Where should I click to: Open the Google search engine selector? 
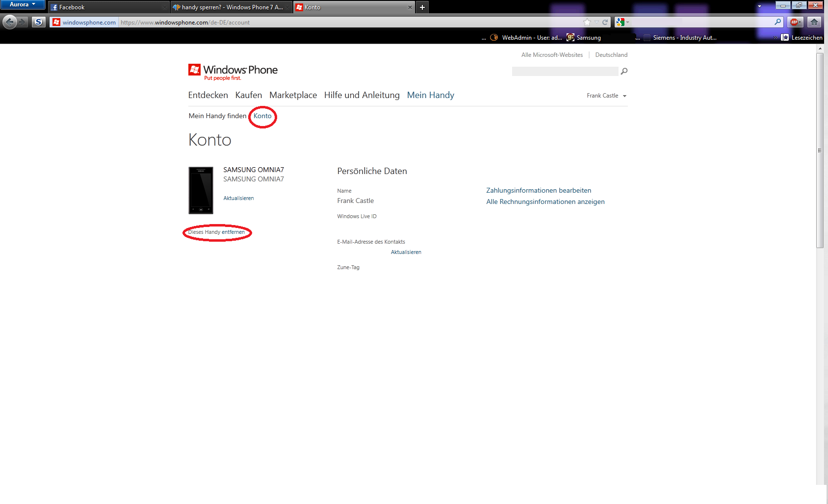click(x=622, y=22)
